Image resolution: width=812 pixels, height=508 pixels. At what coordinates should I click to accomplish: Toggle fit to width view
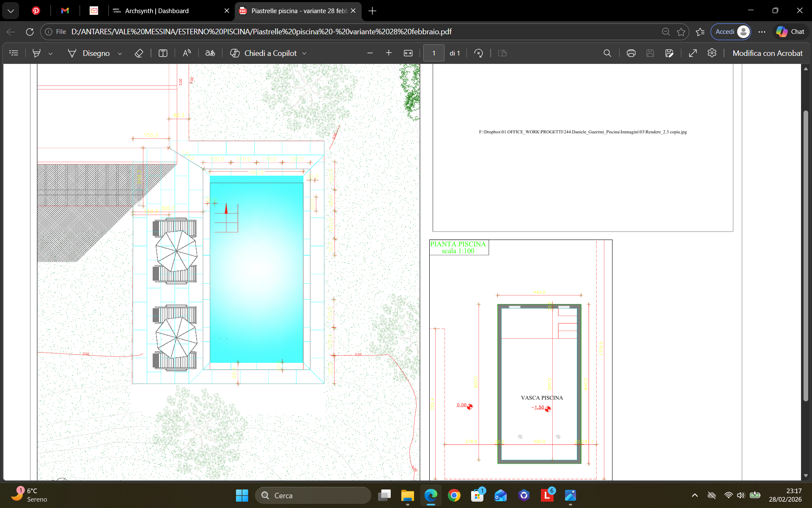pos(408,53)
